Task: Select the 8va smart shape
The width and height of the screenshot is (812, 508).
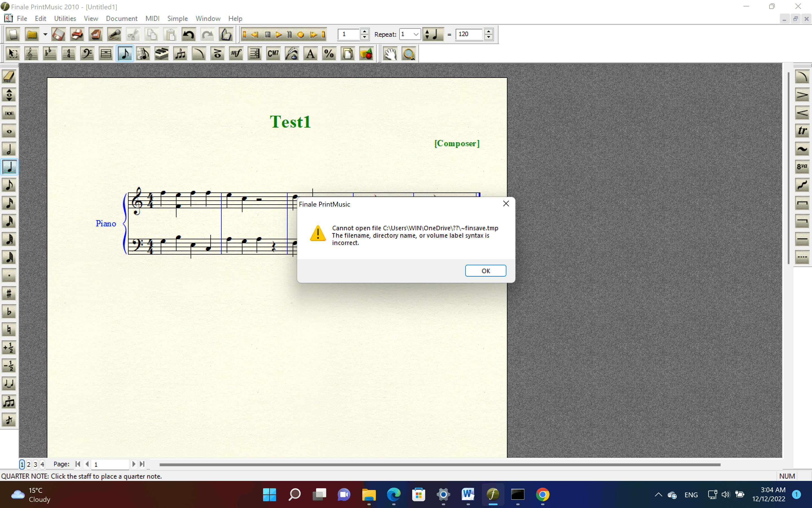Action: (802, 167)
